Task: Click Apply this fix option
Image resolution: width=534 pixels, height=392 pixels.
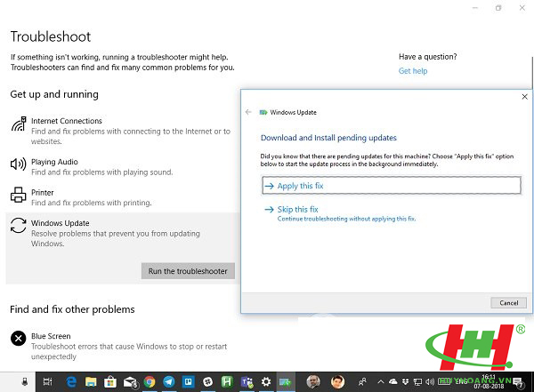Action: click(392, 186)
